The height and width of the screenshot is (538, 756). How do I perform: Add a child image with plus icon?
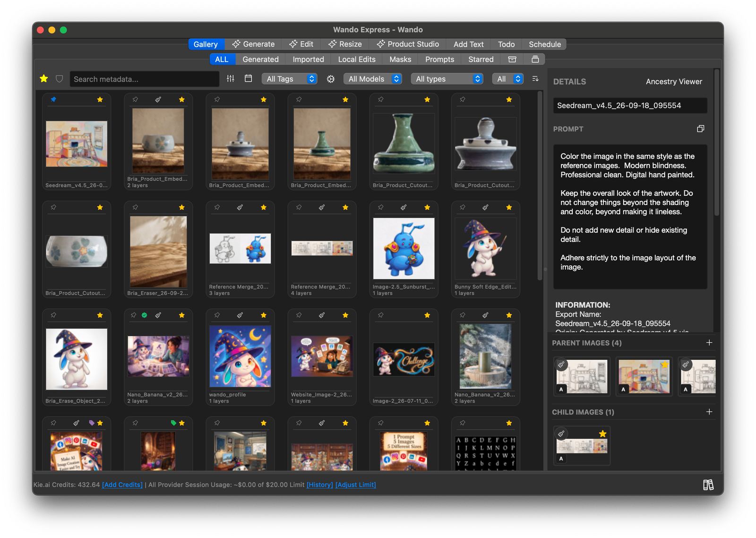709,412
